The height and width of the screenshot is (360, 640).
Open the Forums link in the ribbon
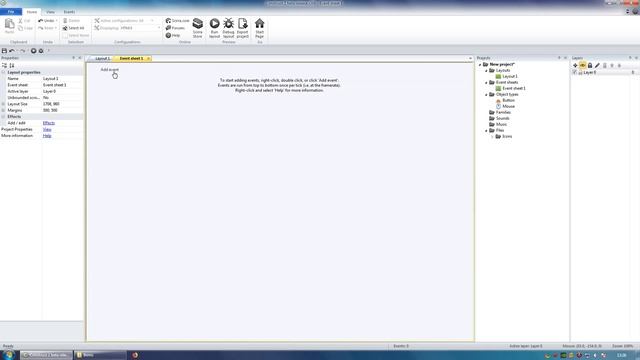pos(175,28)
